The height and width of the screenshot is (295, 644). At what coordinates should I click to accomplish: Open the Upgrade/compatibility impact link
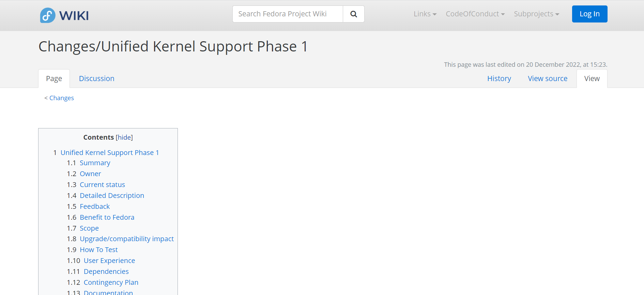coord(127,239)
